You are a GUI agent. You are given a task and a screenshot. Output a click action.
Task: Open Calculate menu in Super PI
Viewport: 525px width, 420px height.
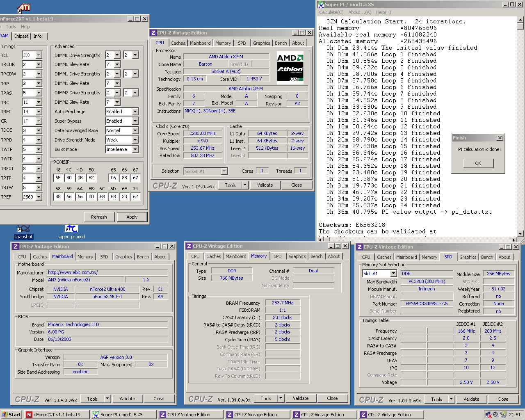(331, 12)
